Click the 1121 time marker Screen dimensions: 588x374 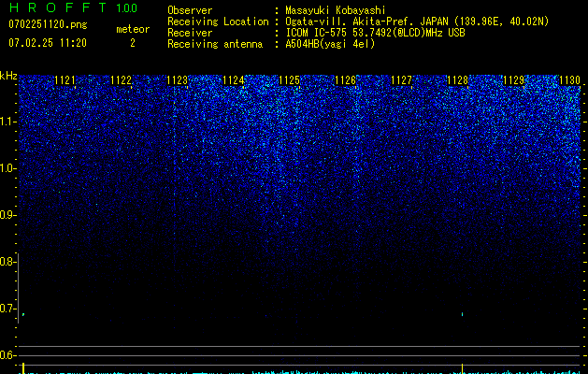point(65,80)
